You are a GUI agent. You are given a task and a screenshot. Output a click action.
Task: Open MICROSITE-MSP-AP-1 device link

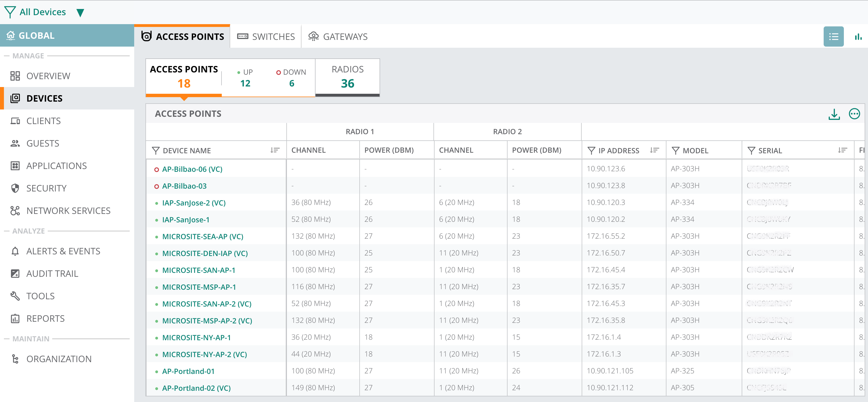[x=199, y=287]
